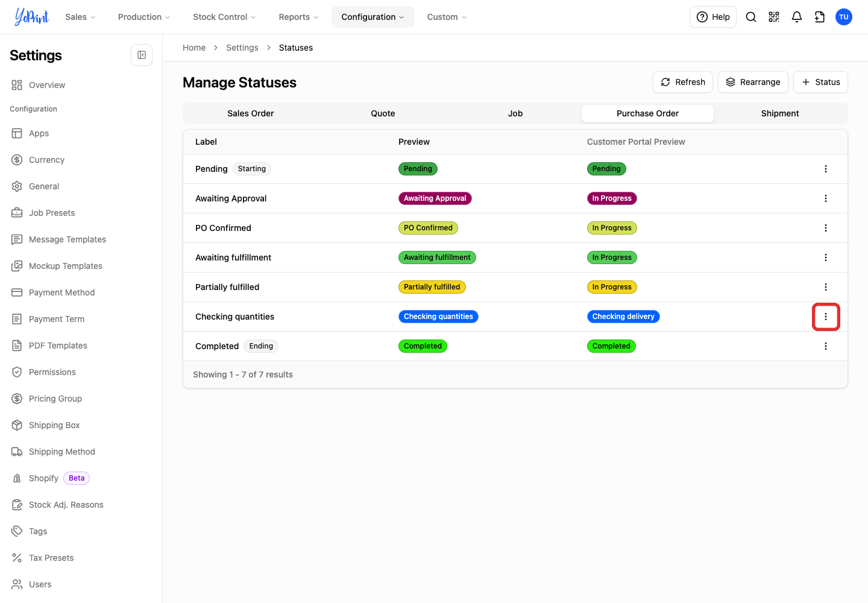Go to Settings breadcrumb link
The height and width of the screenshot is (603, 868).
[x=242, y=48]
